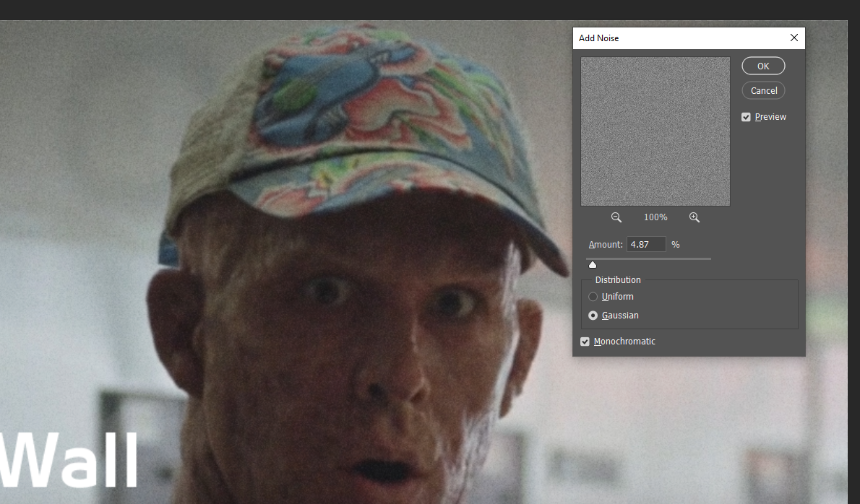The height and width of the screenshot is (504, 860).
Task: Click the empty Amount slider track
Action: [x=653, y=258]
